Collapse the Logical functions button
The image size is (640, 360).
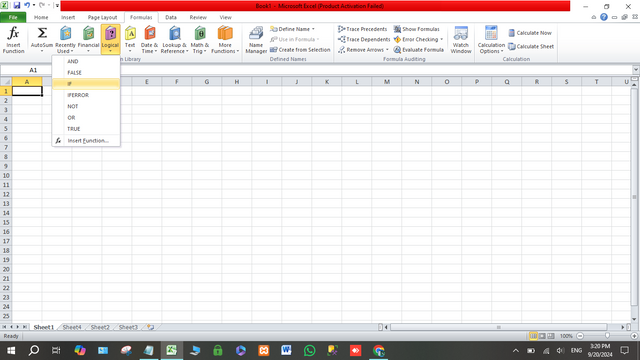[x=110, y=40]
